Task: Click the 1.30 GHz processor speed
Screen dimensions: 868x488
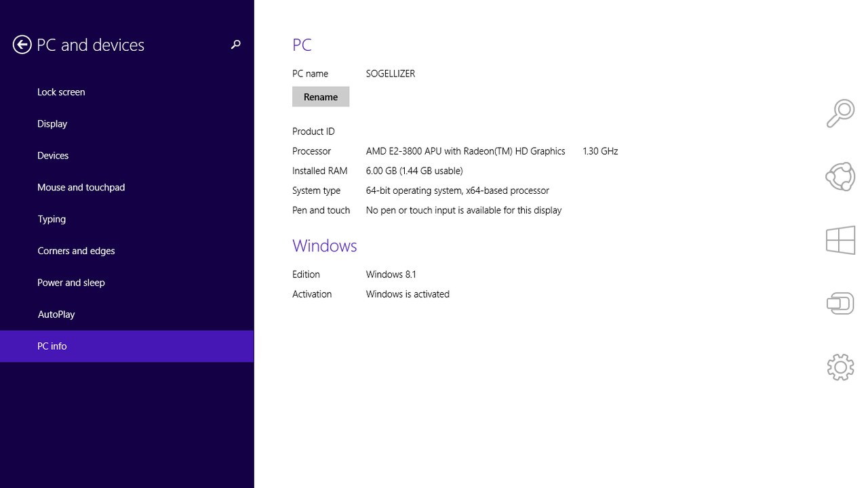Action: coord(600,151)
